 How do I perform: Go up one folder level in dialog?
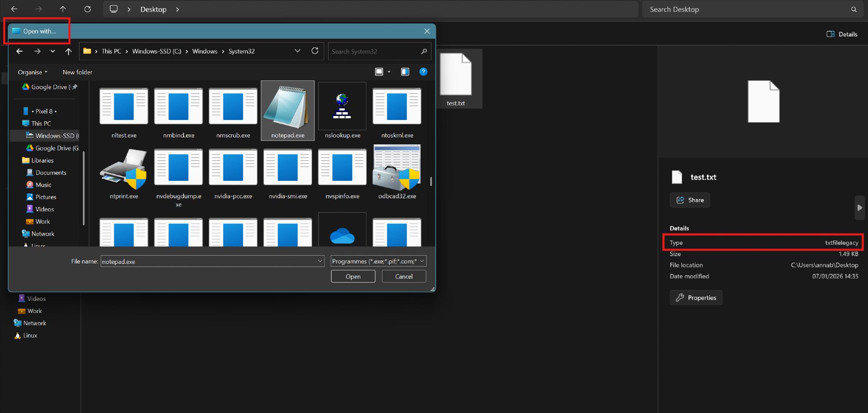pyautogui.click(x=68, y=51)
